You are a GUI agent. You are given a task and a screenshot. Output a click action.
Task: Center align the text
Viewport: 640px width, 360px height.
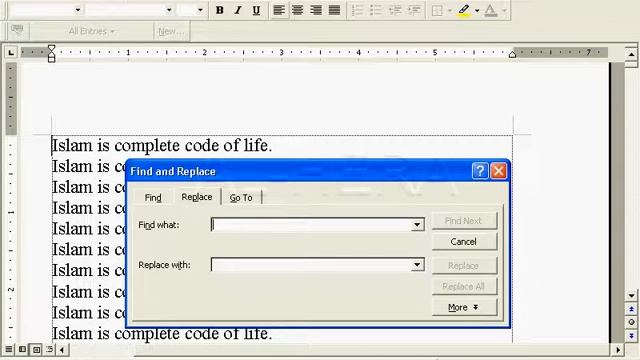298,10
